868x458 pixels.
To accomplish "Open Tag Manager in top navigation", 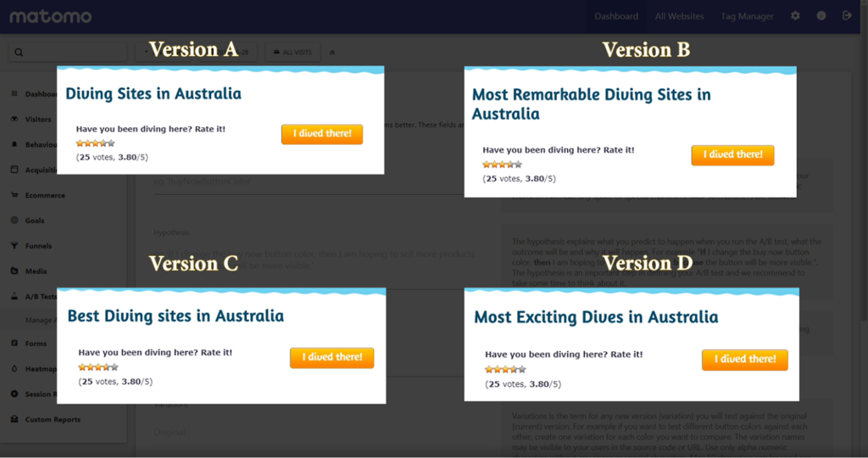I will click(747, 16).
